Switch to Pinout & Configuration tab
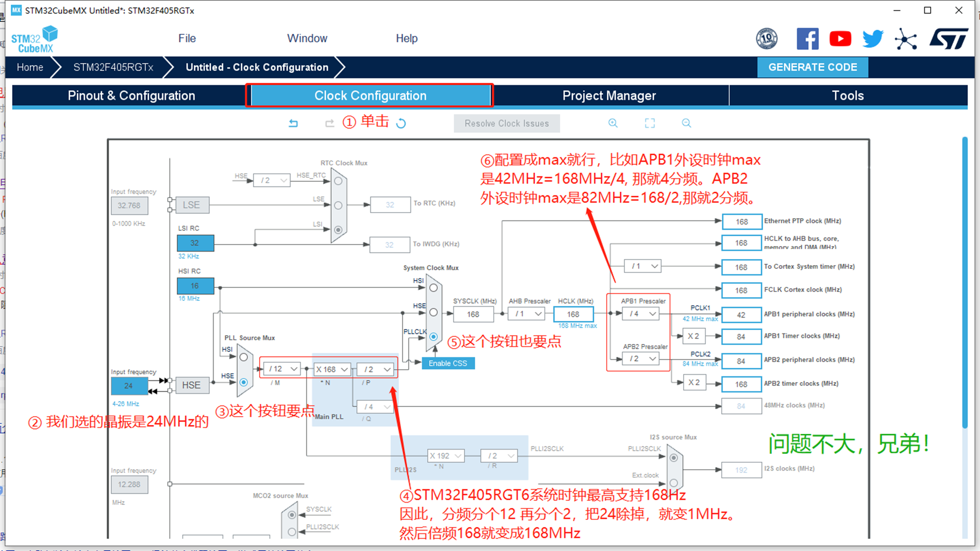This screenshot has width=980, height=551. click(131, 96)
